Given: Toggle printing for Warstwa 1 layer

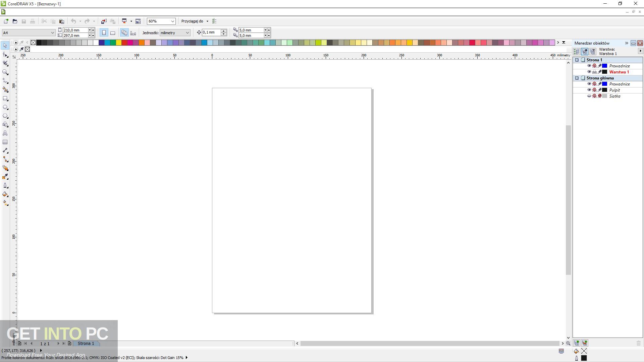Looking at the screenshot, I should pyautogui.click(x=594, y=72).
